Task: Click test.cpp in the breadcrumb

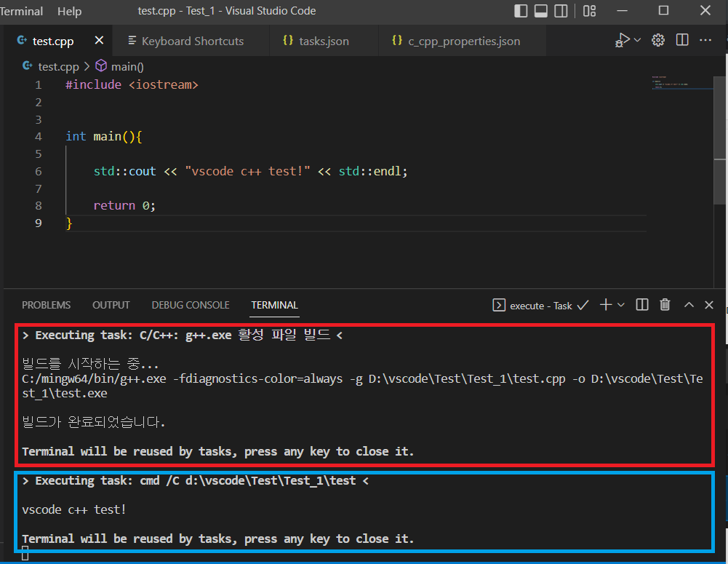Action: (58, 66)
